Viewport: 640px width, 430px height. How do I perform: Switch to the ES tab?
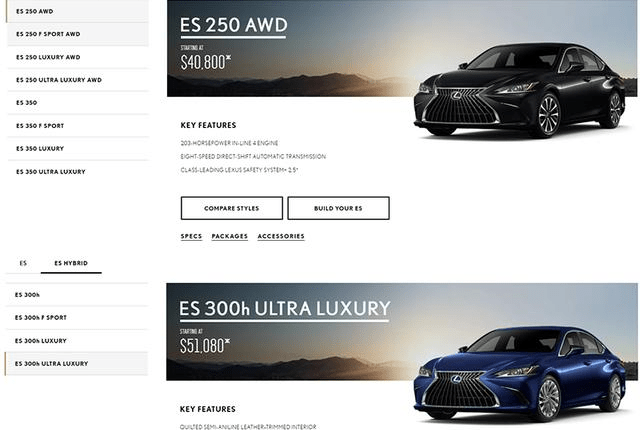(x=23, y=263)
